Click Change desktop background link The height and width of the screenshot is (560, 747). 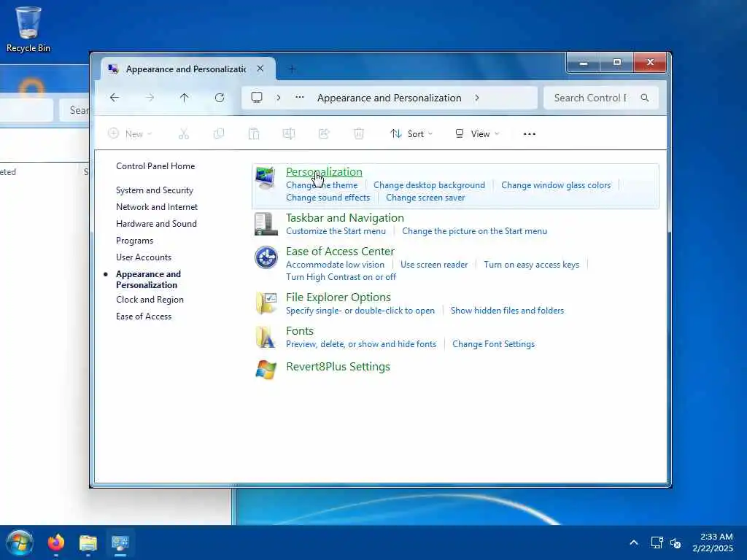[429, 184]
